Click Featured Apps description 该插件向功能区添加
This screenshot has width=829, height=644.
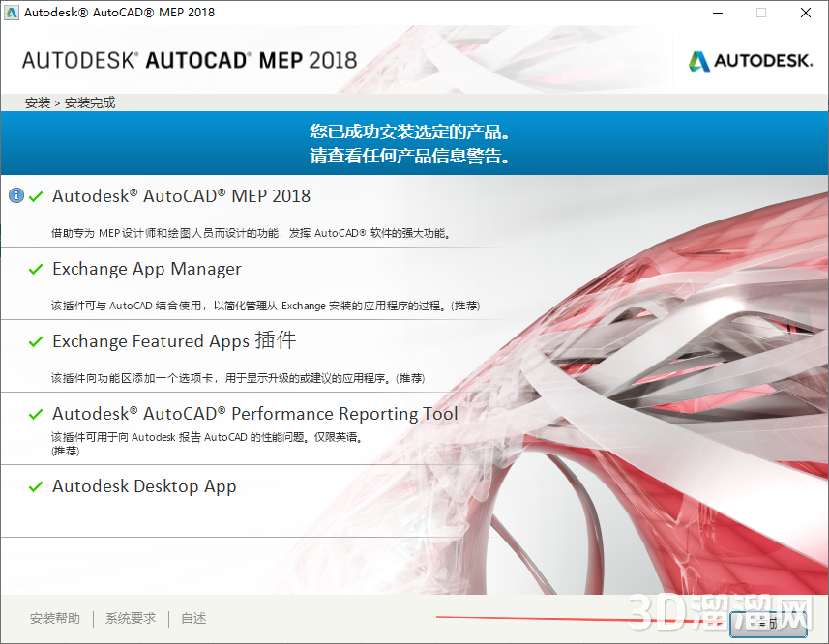238,378
